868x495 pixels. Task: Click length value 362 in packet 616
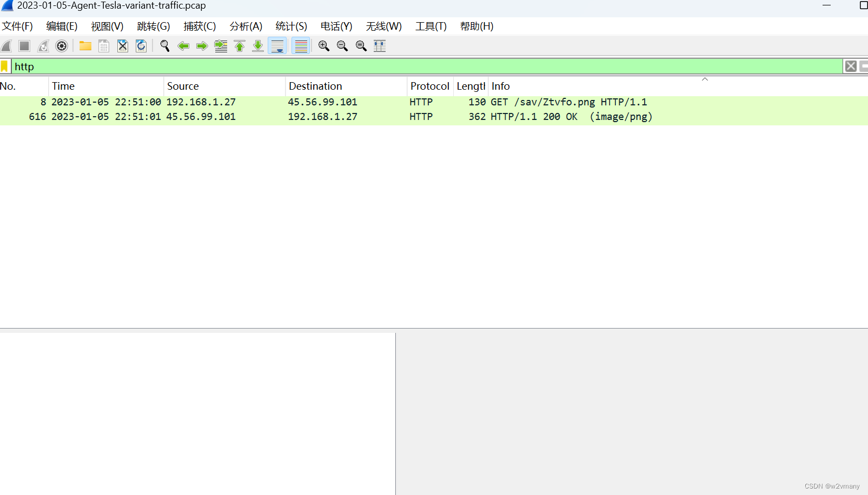coord(477,117)
